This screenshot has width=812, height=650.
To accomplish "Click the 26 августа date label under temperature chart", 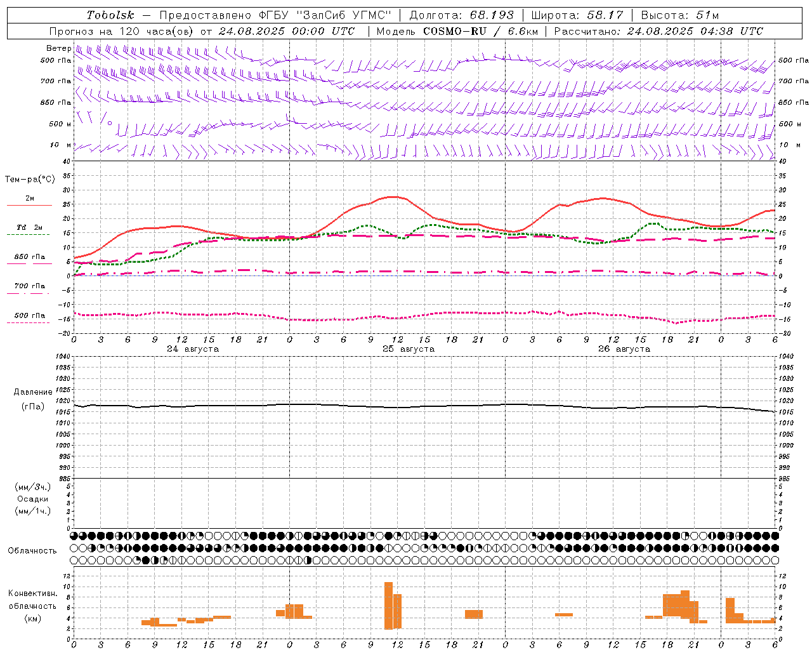I will pos(624,349).
